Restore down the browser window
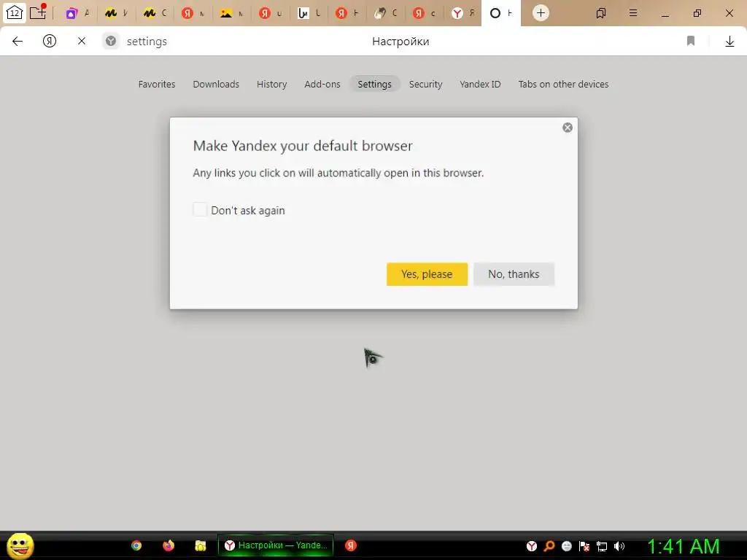The height and width of the screenshot is (560, 747). (x=697, y=13)
